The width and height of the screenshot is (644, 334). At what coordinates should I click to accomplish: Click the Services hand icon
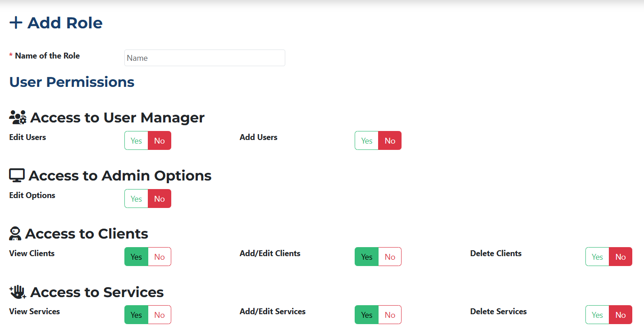(x=18, y=292)
